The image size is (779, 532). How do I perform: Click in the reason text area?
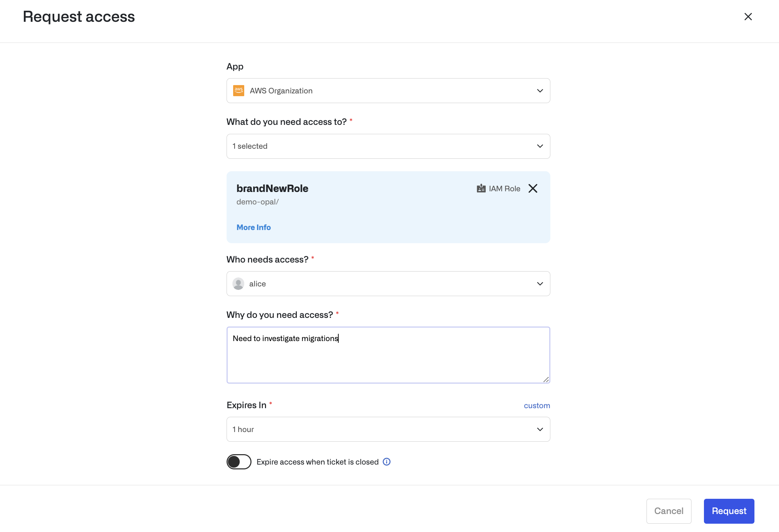[388, 360]
